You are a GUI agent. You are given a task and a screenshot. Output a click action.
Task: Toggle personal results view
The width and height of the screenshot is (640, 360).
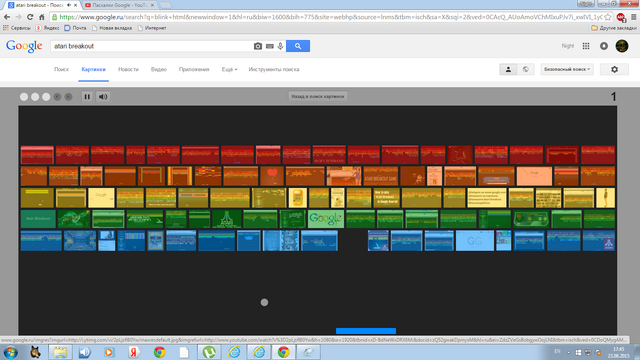coord(508,69)
